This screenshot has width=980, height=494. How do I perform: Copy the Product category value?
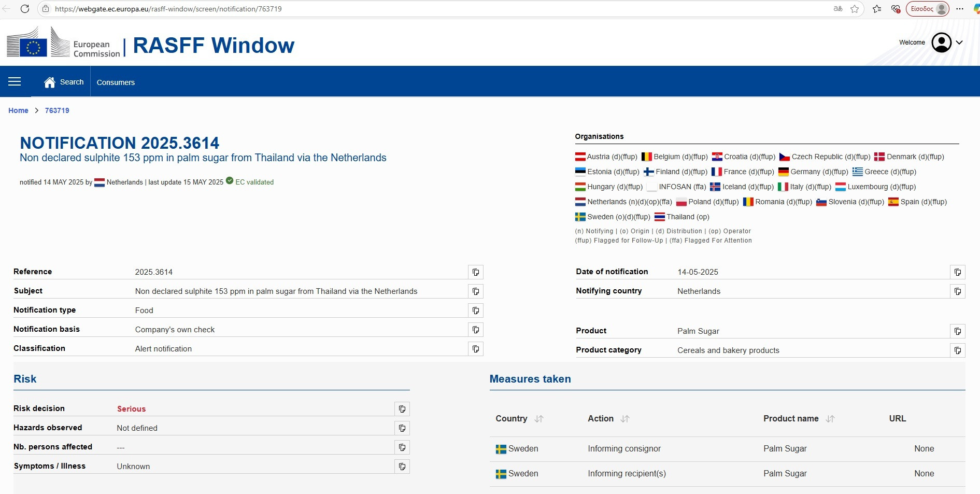click(958, 350)
